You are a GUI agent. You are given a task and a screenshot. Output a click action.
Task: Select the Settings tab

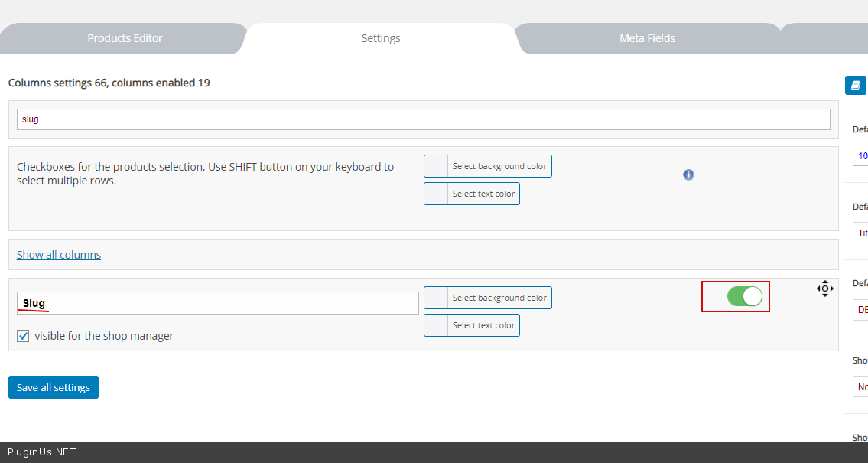381,38
